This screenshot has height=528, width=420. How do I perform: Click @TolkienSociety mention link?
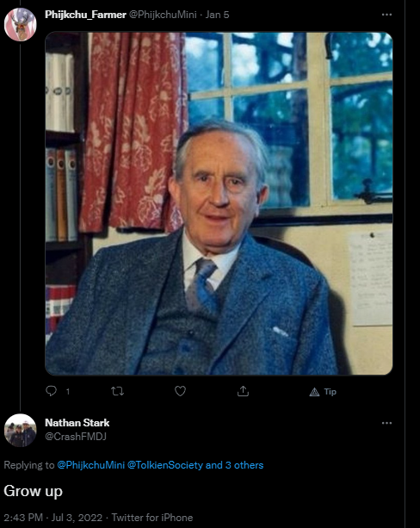pyautogui.click(x=165, y=465)
